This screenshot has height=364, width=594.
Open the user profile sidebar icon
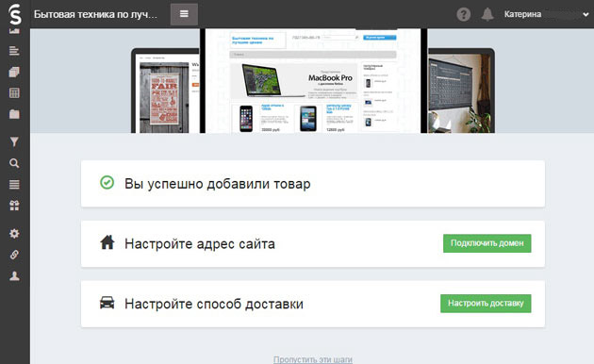point(14,275)
